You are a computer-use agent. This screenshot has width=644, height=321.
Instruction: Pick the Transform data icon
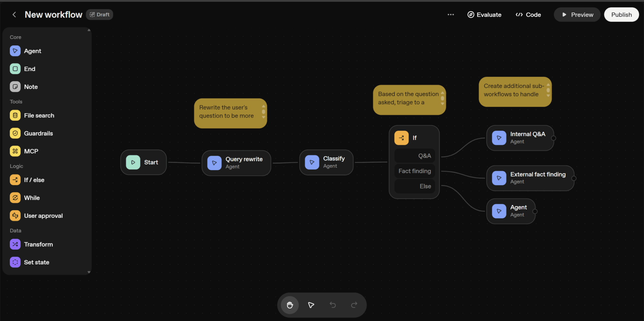(15, 245)
